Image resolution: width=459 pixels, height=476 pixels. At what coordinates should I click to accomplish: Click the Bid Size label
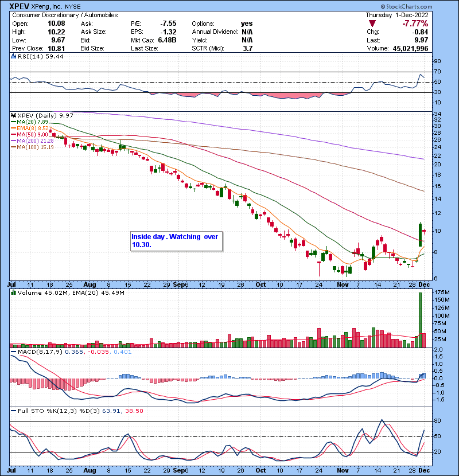coord(92,48)
